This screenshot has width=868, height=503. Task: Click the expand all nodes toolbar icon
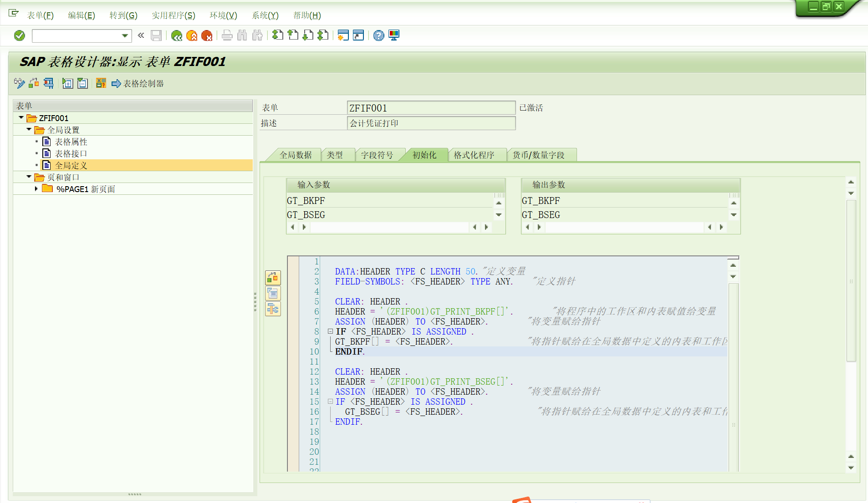tap(67, 83)
